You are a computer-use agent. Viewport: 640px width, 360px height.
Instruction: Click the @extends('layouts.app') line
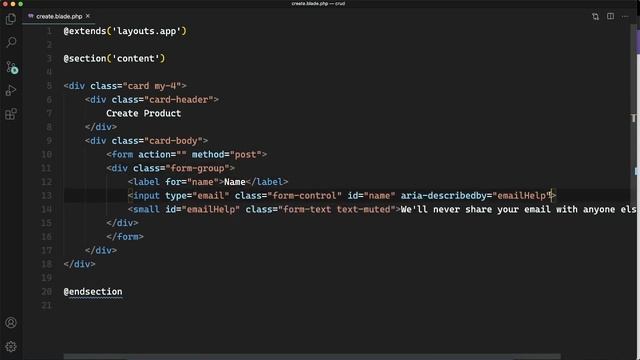click(125, 31)
